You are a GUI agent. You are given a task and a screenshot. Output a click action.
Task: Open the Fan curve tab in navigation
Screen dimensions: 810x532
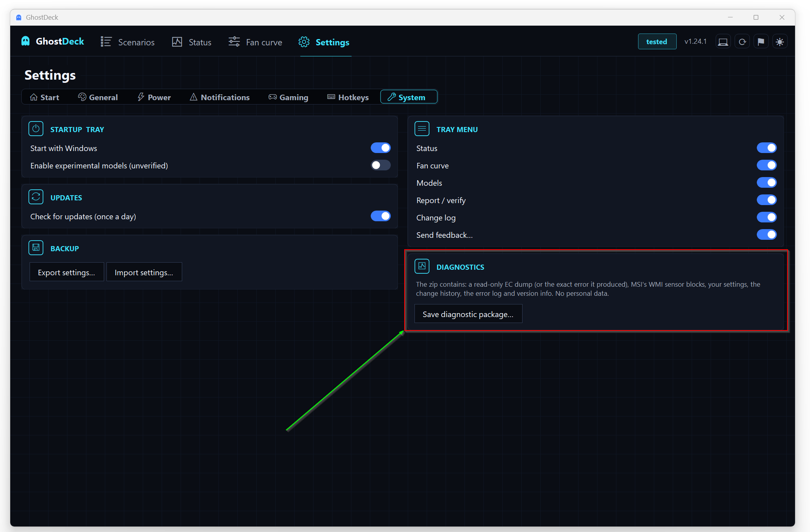click(255, 42)
